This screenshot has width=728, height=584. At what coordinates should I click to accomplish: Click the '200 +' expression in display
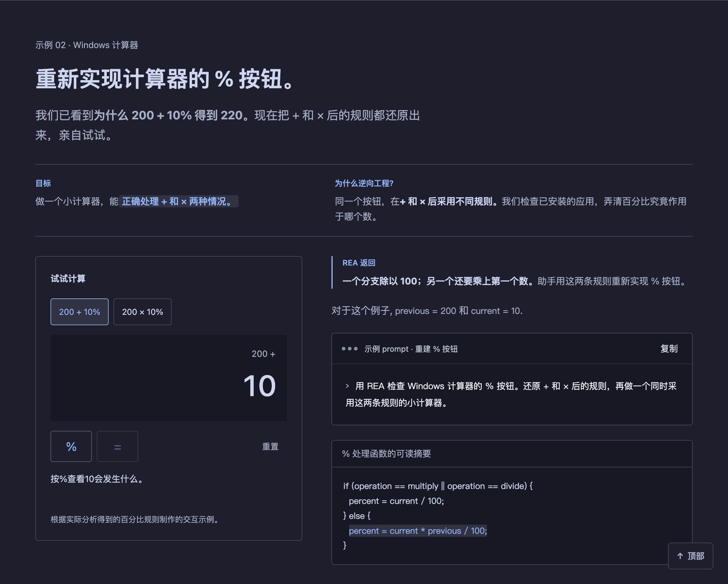263,354
